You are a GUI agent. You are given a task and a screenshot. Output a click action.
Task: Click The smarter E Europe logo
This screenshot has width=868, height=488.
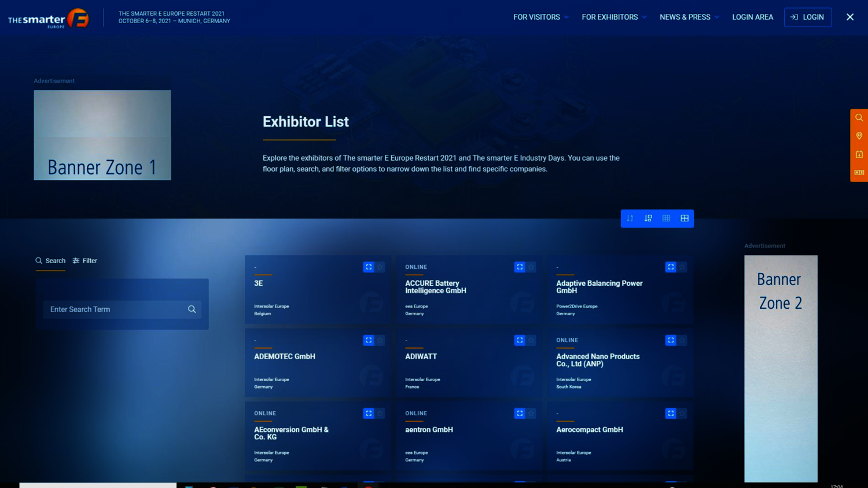(x=49, y=19)
